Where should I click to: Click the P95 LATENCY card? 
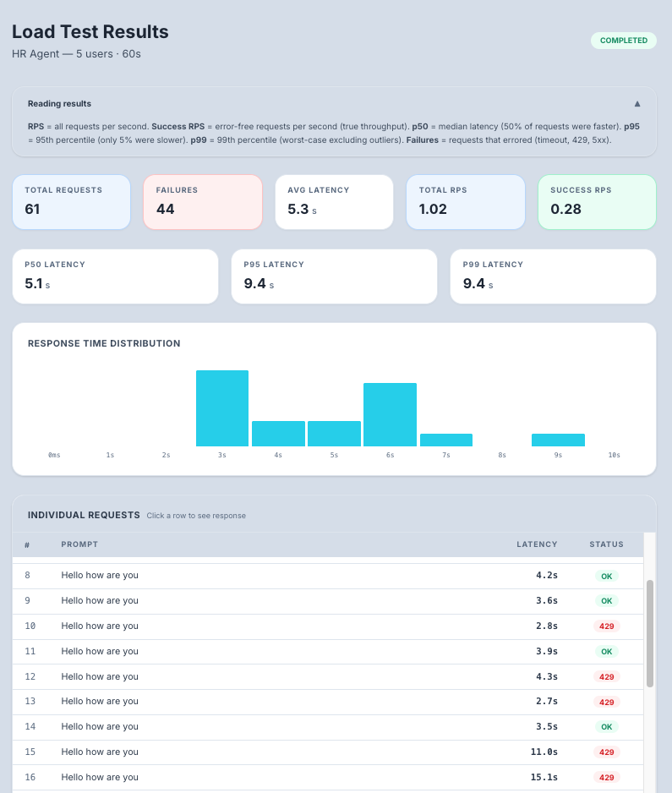point(334,276)
